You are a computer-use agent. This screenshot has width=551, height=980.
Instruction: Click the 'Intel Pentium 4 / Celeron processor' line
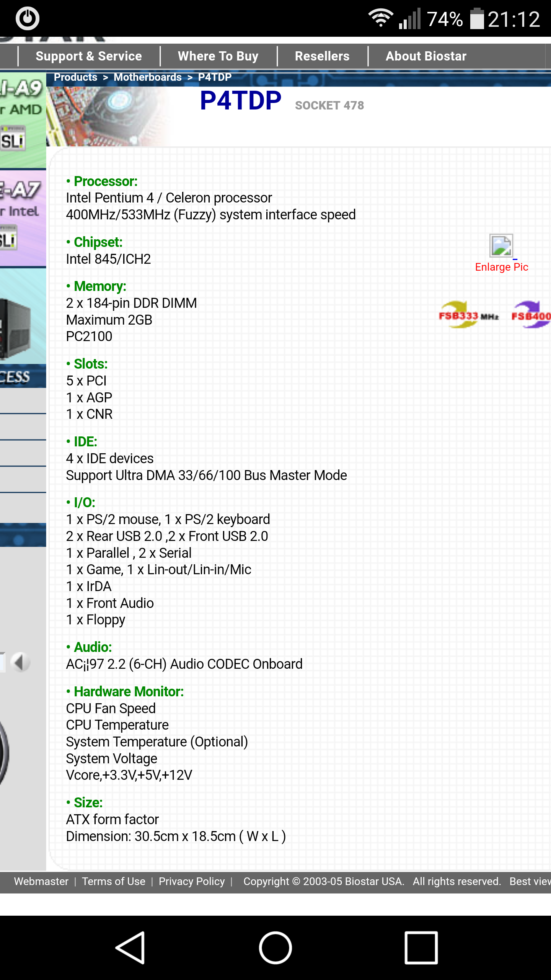click(169, 198)
